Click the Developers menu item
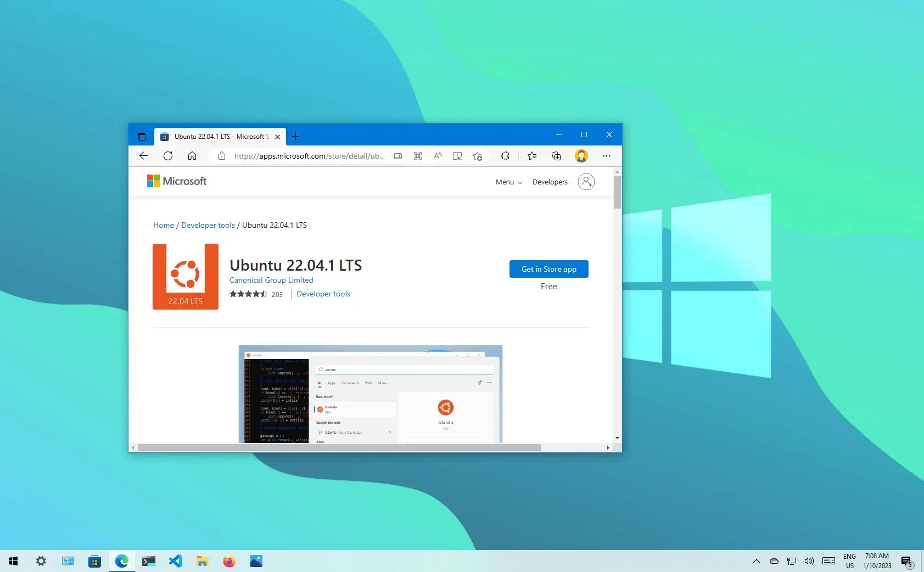The width and height of the screenshot is (924, 572). coord(550,182)
